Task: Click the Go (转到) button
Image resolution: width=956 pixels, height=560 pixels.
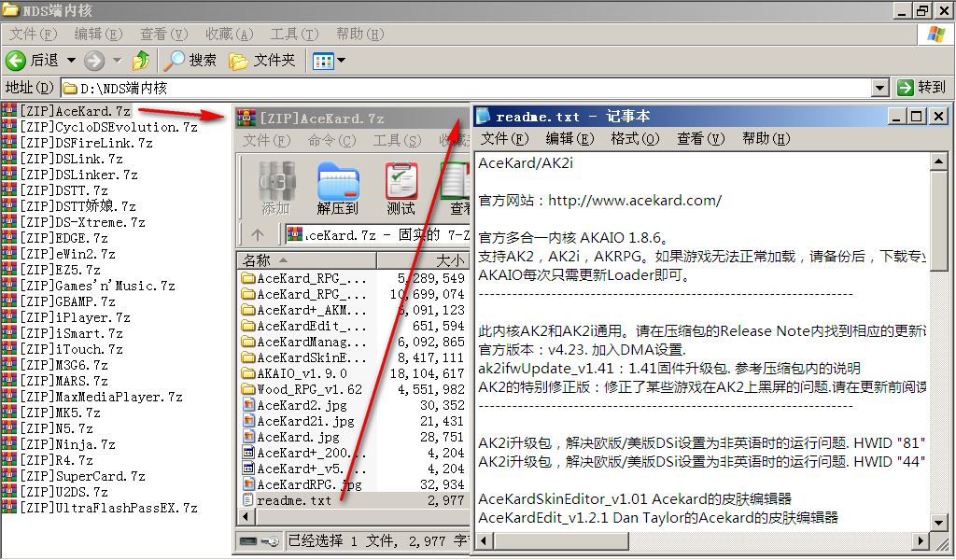Action: 921,88
